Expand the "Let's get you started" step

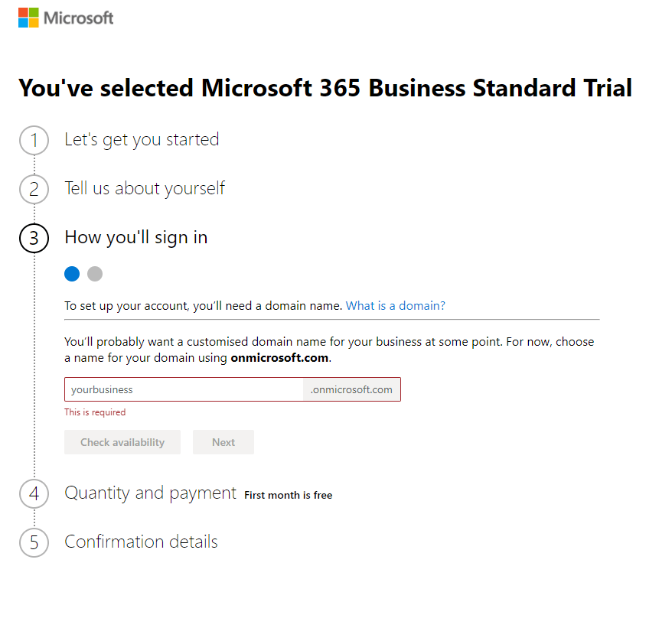[x=142, y=139]
